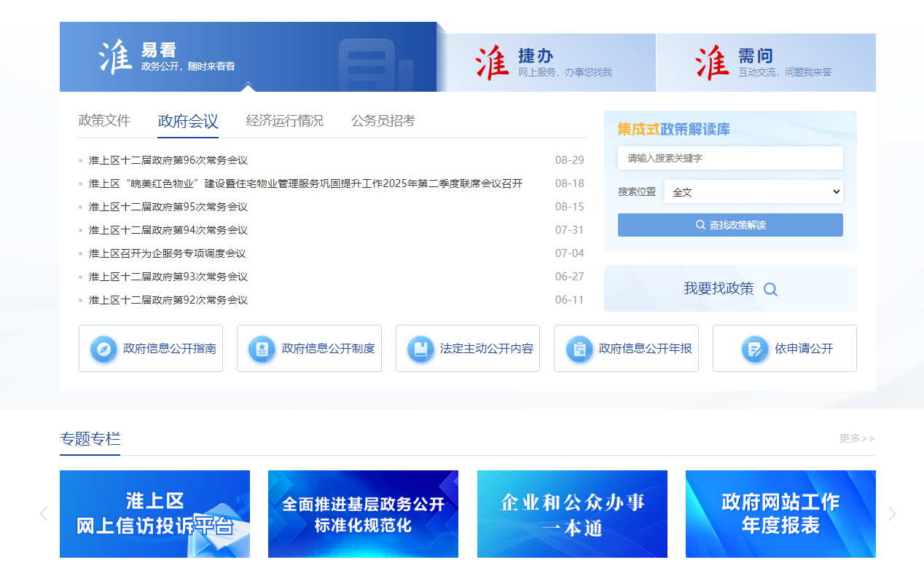Open 淮上区十二届政府第94次常务会议 article
This screenshot has width=924, height=565.
(x=168, y=230)
